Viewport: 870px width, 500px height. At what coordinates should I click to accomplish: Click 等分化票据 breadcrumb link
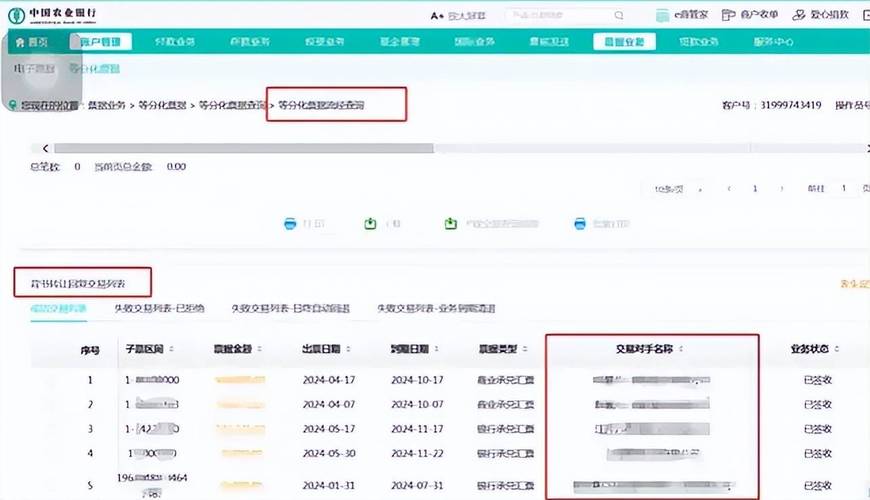(x=162, y=105)
